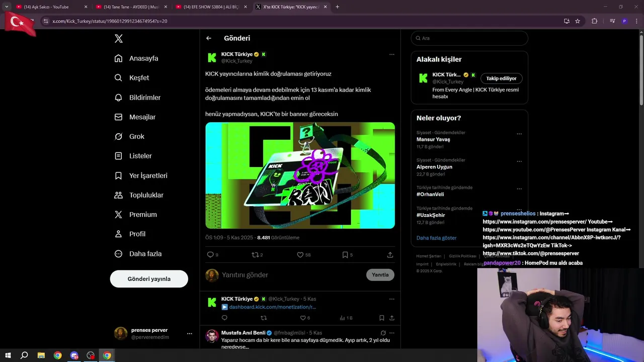Screen dimensions: 644x362
Task: Close the Aşk Sakızı YouTube tab
Action: pos(86,7)
